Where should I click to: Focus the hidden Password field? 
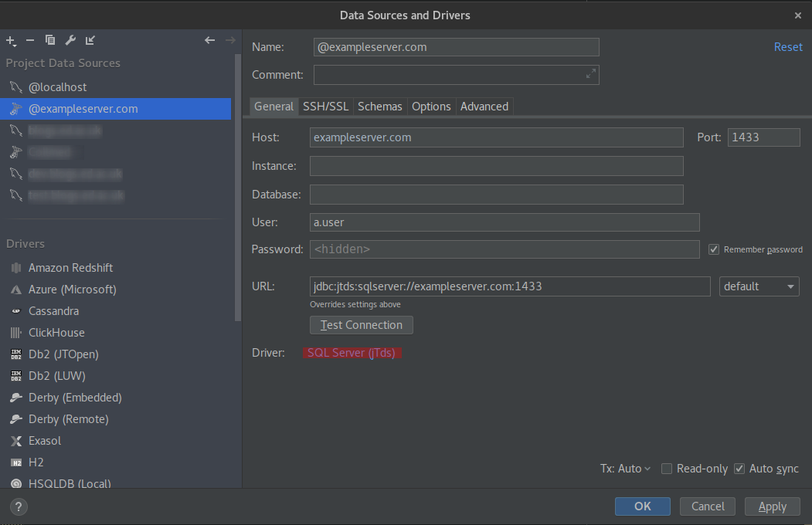[505, 249]
